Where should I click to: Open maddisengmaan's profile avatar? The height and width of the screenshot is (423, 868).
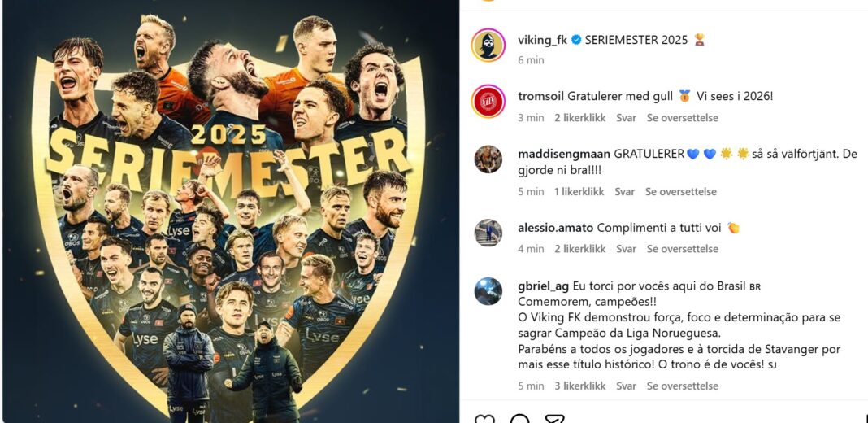pos(488,159)
